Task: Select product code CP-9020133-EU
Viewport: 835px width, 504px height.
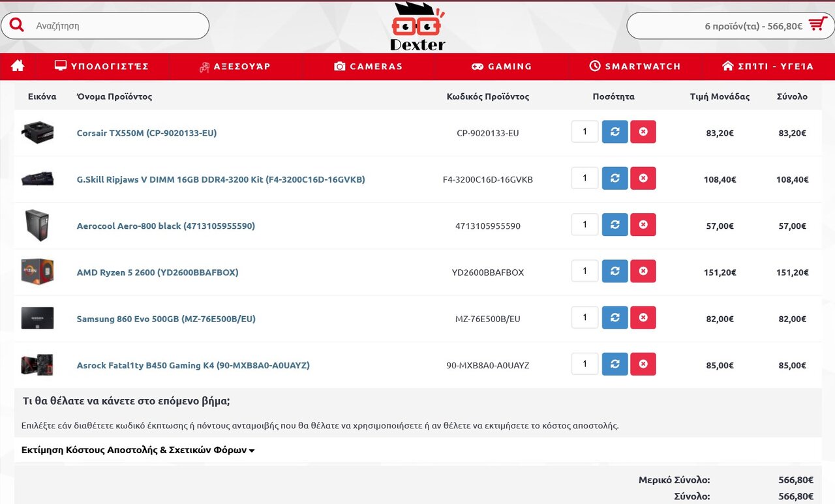Action: click(488, 133)
